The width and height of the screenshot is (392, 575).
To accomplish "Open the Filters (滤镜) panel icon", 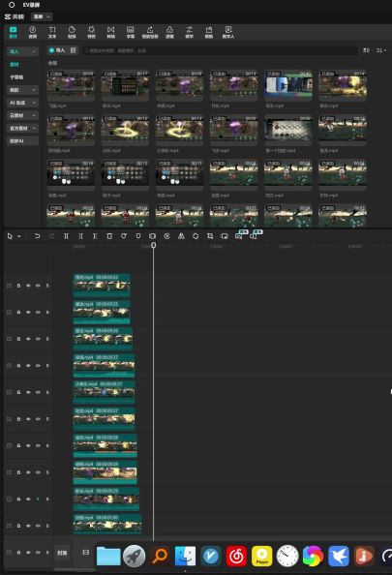I will click(x=169, y=32).
